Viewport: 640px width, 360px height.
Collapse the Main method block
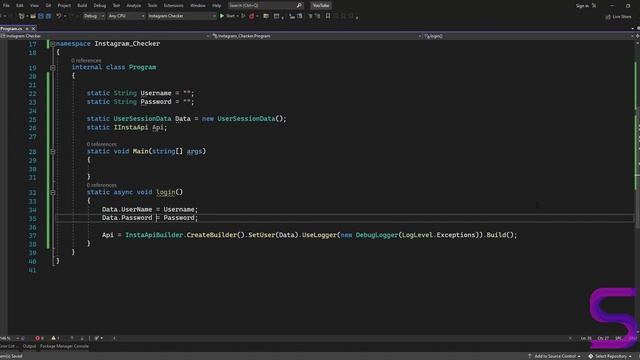pos(53,151)
